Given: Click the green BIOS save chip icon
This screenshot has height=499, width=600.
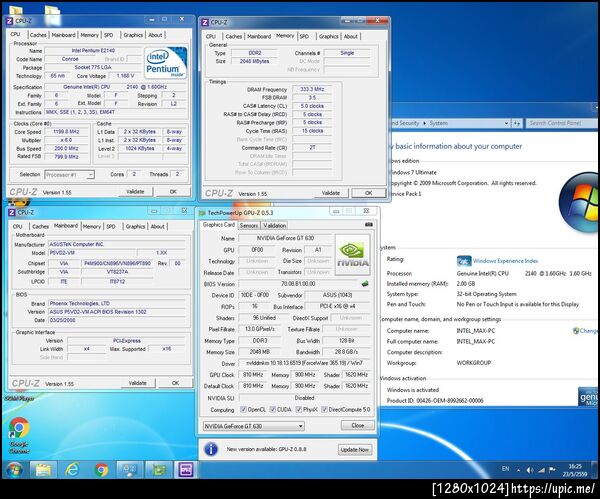Looking at the screenshot, I should point(365,284).
